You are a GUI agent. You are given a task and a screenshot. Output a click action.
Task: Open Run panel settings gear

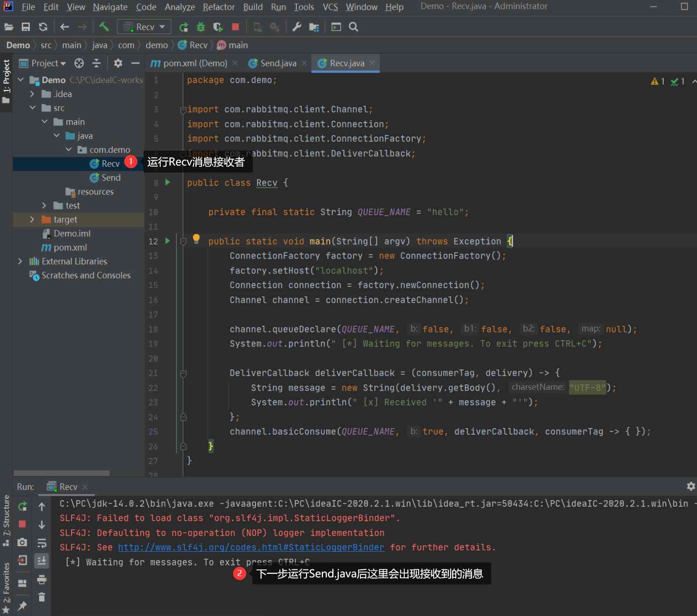tap(691, 486)
